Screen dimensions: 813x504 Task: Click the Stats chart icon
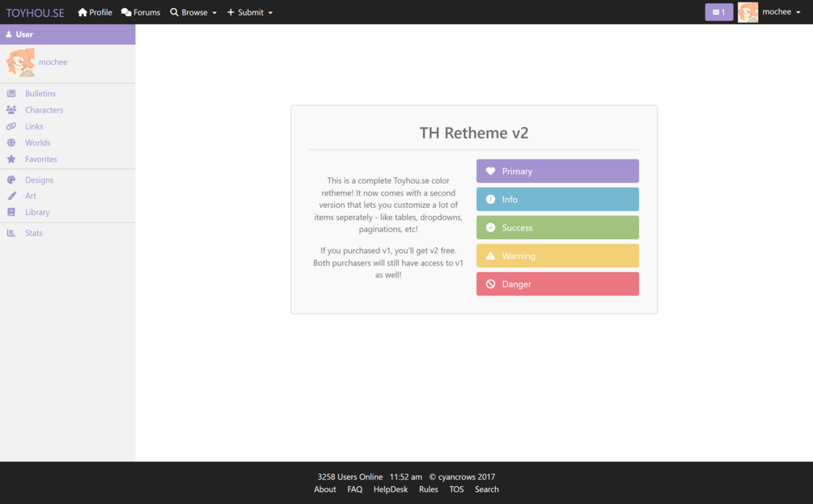[11, 233]
